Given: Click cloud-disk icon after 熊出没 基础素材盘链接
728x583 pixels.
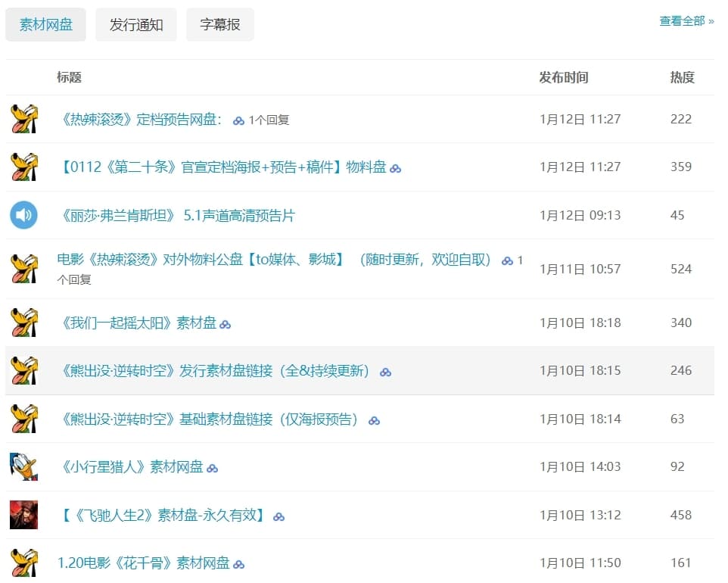Looking at the screenshot, I should tap(374, 420).
